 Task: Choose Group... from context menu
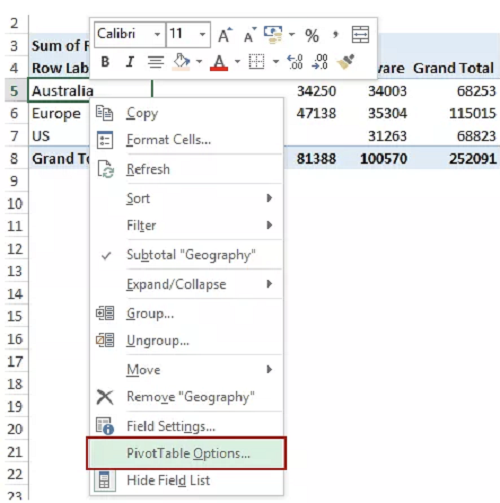coord(187,314)
